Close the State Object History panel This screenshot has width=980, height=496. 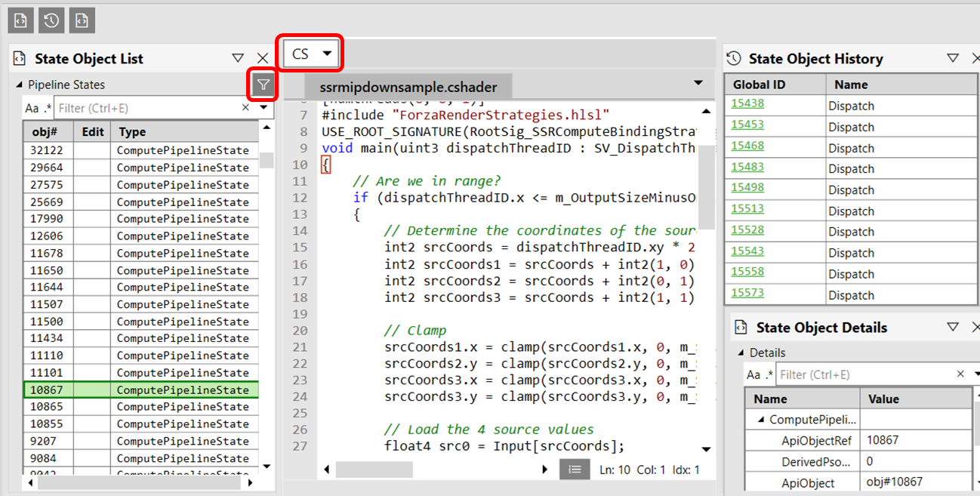point(975,58)
